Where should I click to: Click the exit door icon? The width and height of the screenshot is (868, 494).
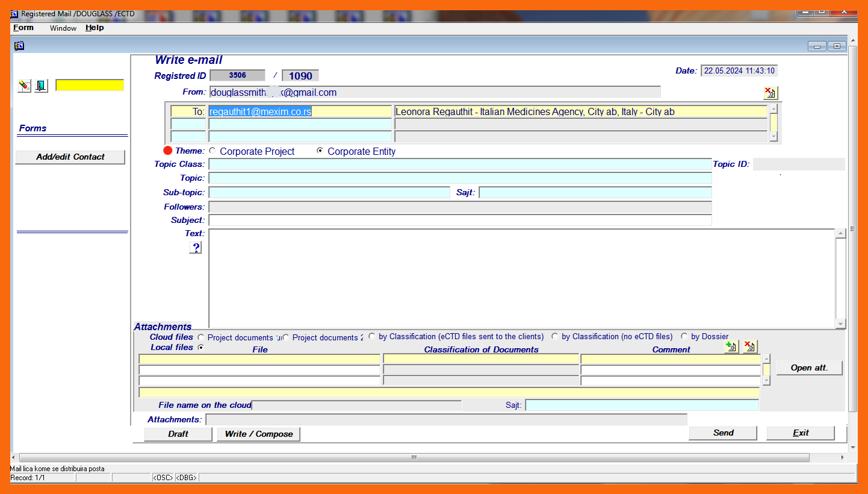pyautogui.click(x=41, y=86)
